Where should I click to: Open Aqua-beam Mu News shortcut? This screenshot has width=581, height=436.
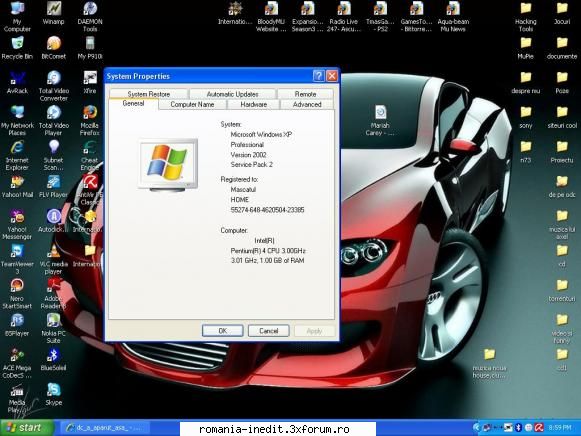click(x=453, y=16)
